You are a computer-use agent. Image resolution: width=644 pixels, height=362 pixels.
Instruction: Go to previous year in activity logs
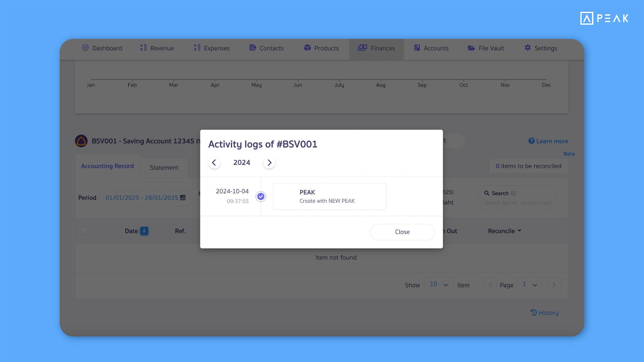click(x=214, y=163)
